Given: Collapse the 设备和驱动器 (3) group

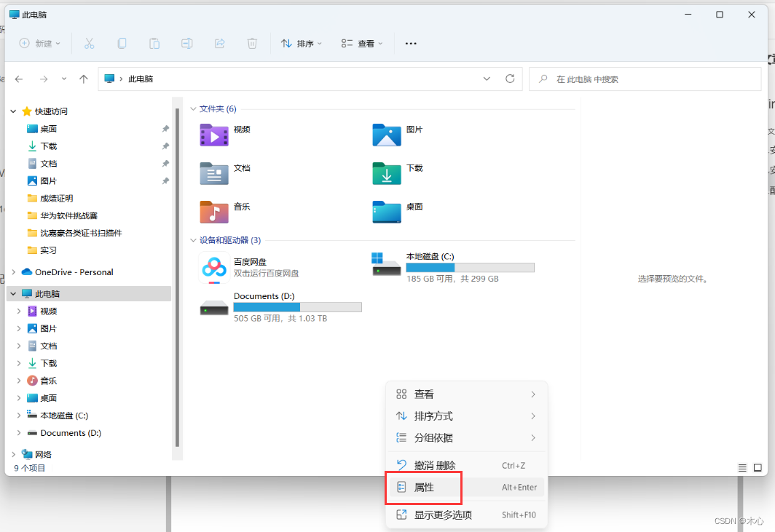Looking at the screenshot, I should (x=193, y=240).
